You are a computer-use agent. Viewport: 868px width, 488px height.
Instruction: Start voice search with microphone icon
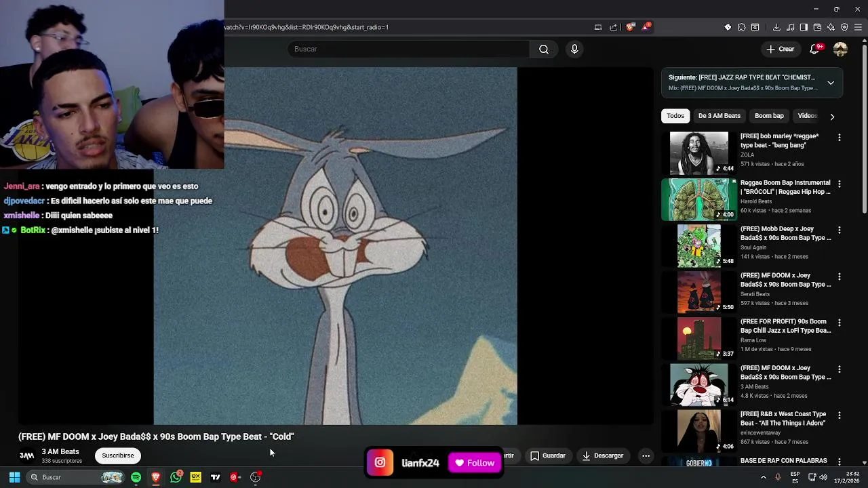[x=574, y=49]
